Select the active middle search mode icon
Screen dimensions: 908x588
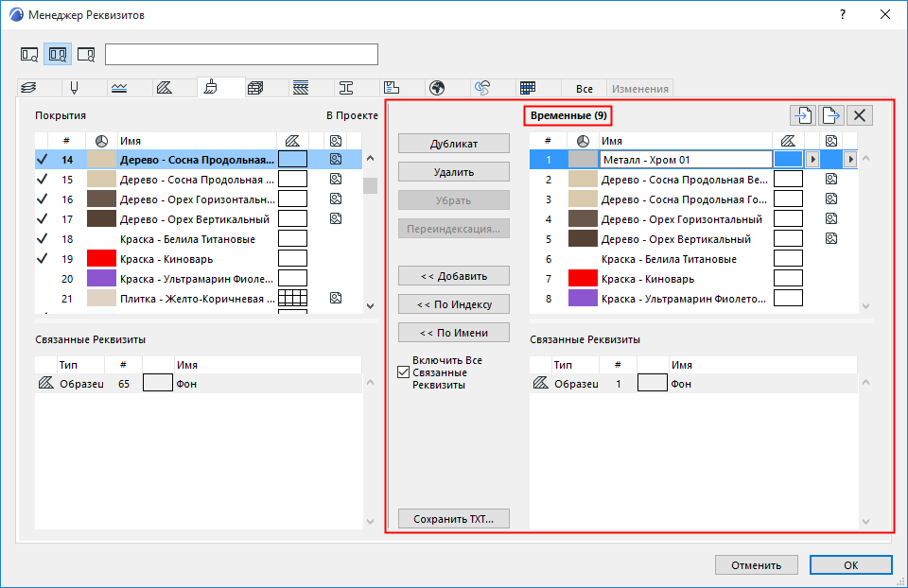[x=58, y=55]
